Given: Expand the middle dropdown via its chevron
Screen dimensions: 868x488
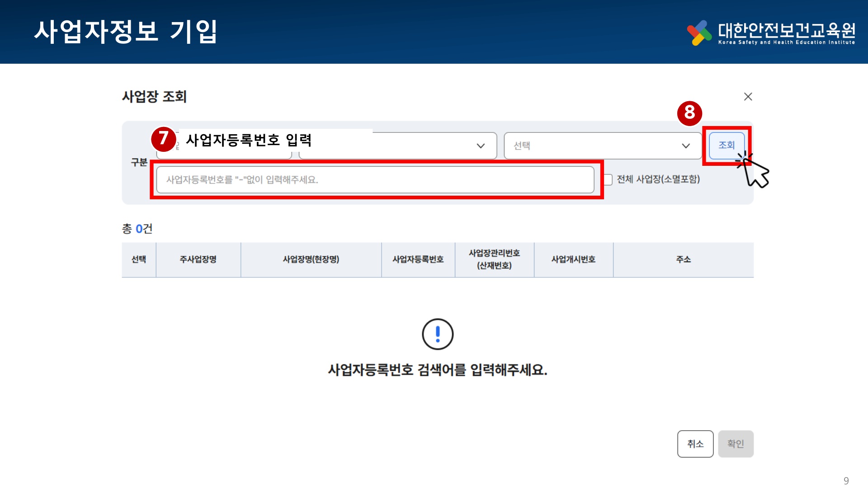Looking at the screenshot, I should [481, 145].
